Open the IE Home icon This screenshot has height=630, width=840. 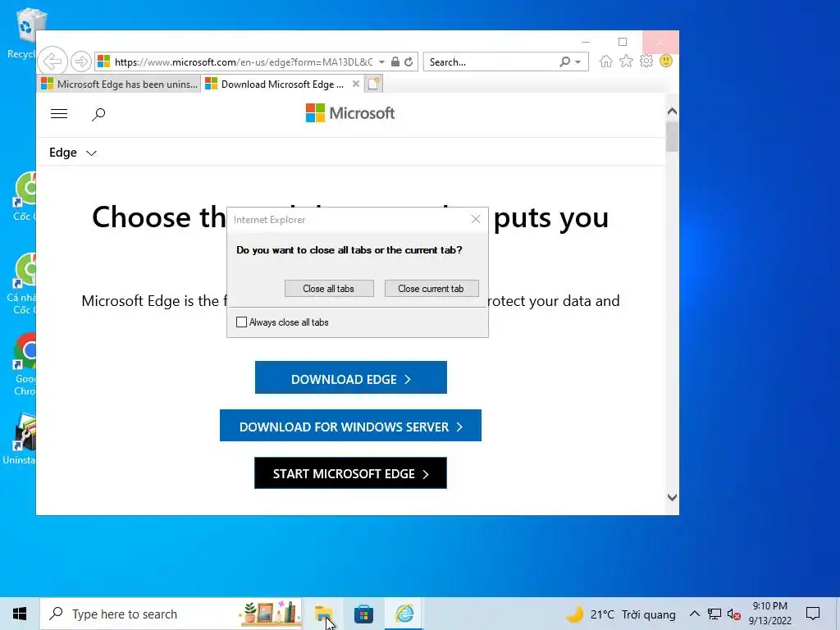(x=606, y=61)
